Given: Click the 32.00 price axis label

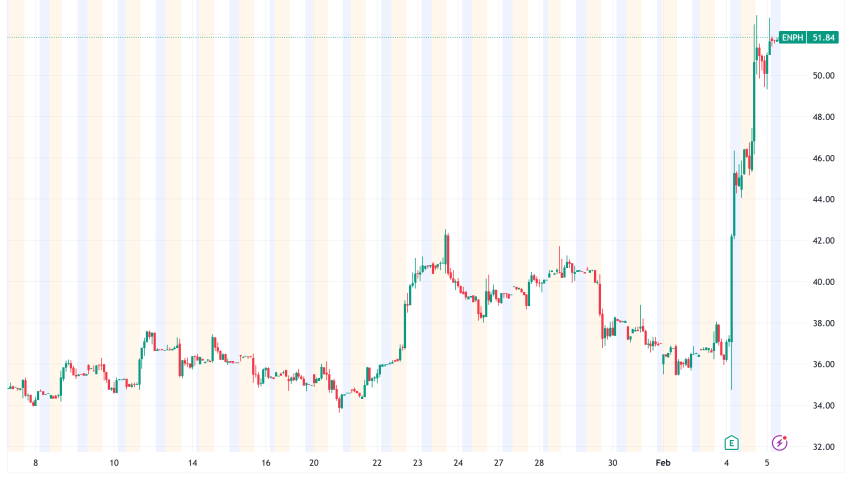Looking at the screenshot, I should coord(824,447).
